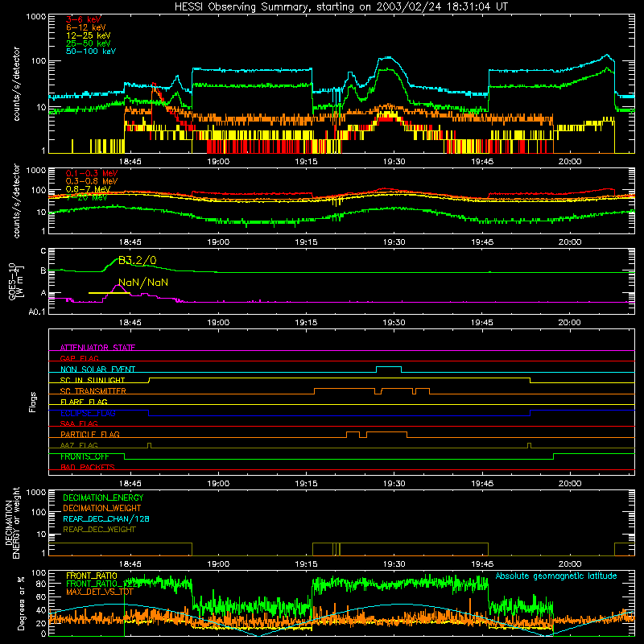This screenshot has height=644, width=644.
Task: Select the yellow 12-25 keV legend label
Action: [89, 35]
